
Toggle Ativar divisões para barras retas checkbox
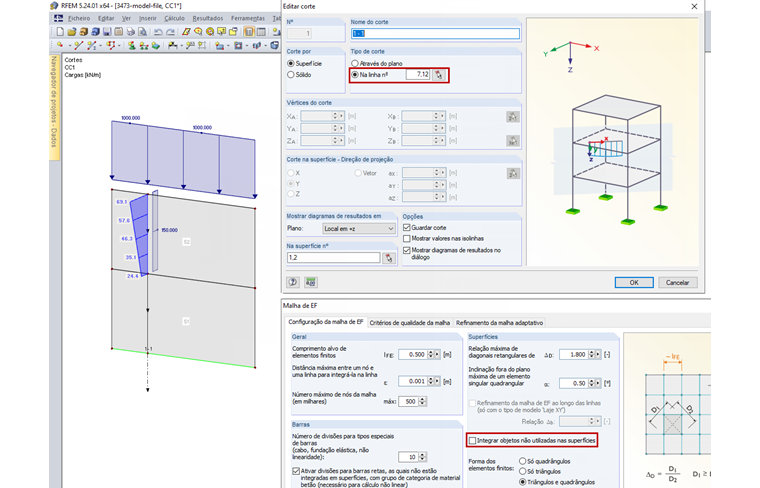tap(296, 471)
